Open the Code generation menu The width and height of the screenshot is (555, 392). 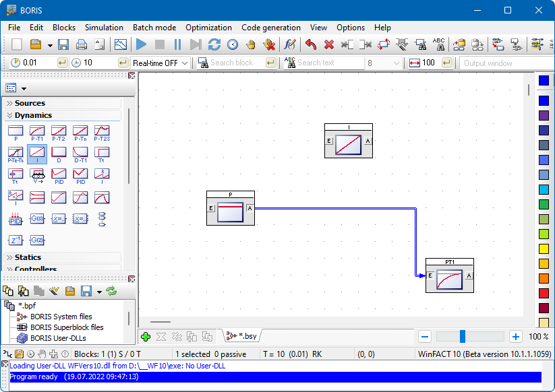(271, 28)
